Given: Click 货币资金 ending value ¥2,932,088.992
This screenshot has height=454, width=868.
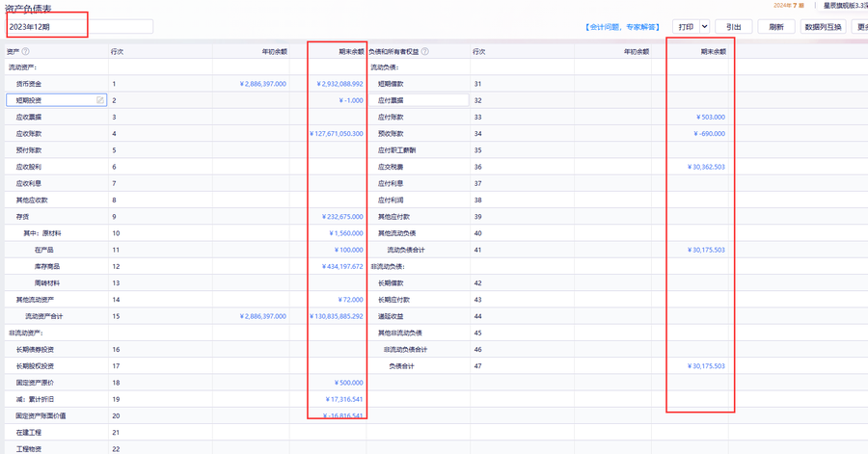Looking at the screenshot, I should [339, 84].
